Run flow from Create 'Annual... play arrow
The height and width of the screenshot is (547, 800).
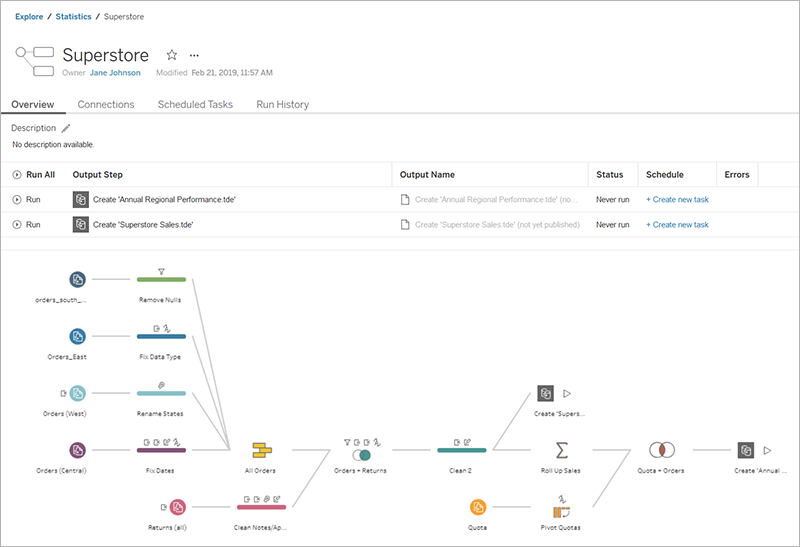[x=767, y=450]
